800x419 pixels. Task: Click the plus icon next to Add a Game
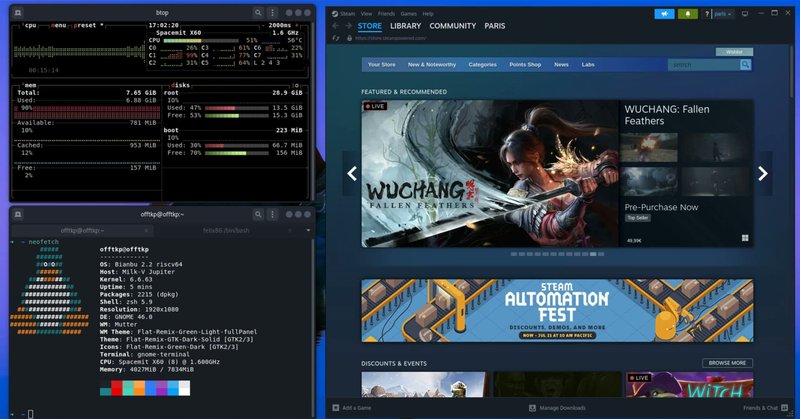point(336,407)
